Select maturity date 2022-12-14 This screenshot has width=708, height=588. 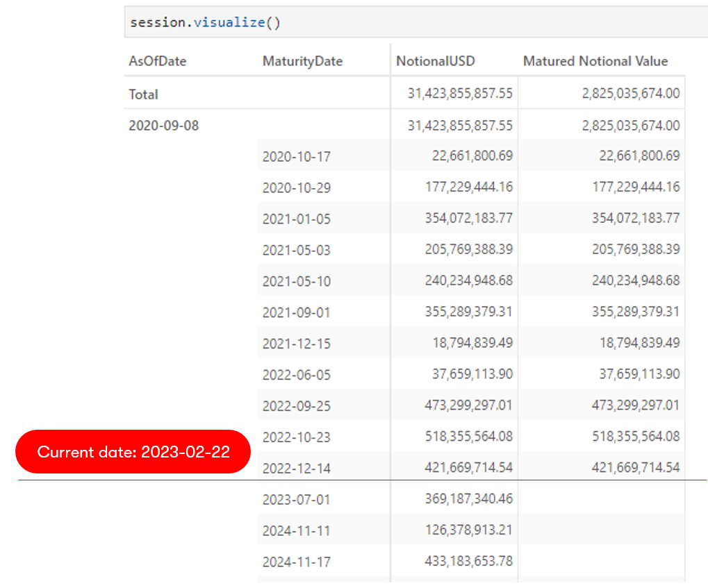coord(297,469)
